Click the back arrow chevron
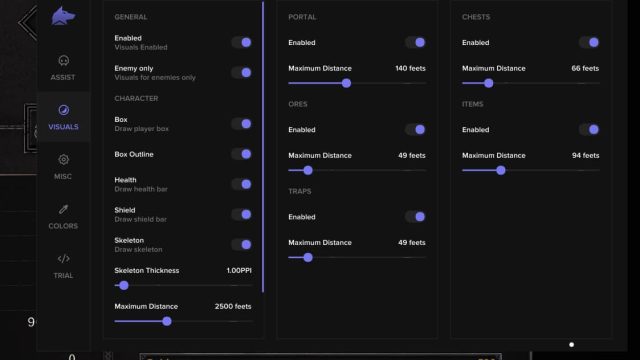Viewport: 640px width, 360px height. (28, 22)
